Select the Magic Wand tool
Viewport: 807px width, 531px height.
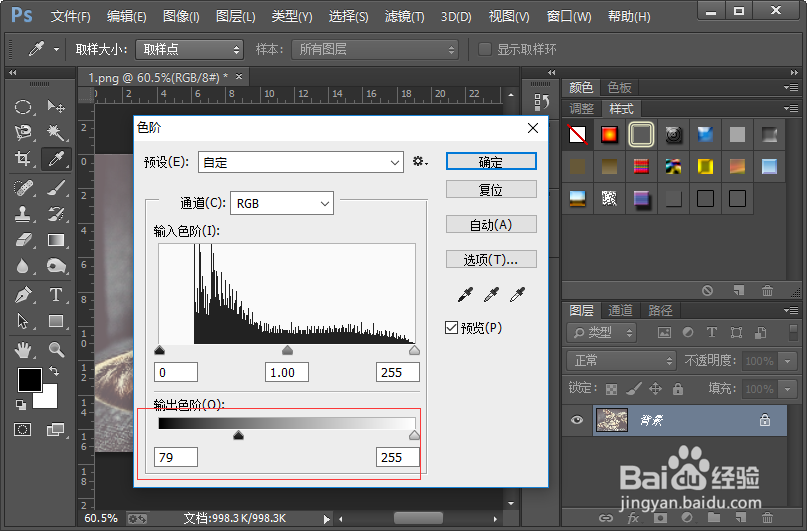56,133
